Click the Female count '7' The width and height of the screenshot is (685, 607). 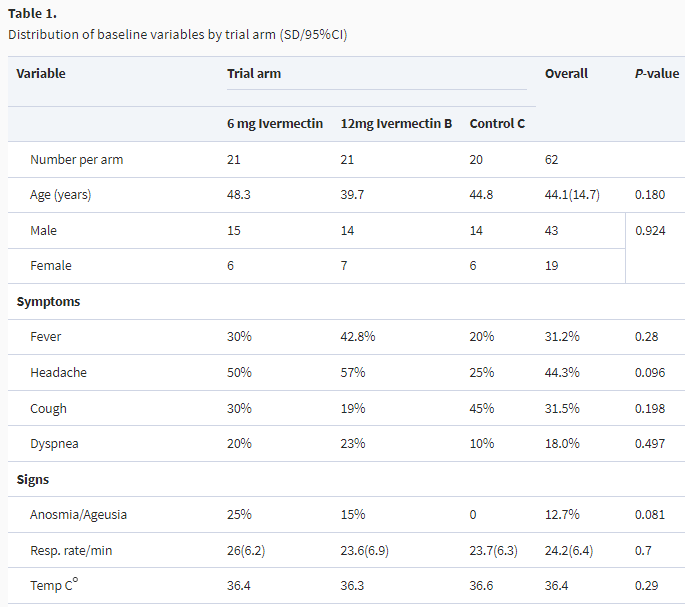pos(344,266)
